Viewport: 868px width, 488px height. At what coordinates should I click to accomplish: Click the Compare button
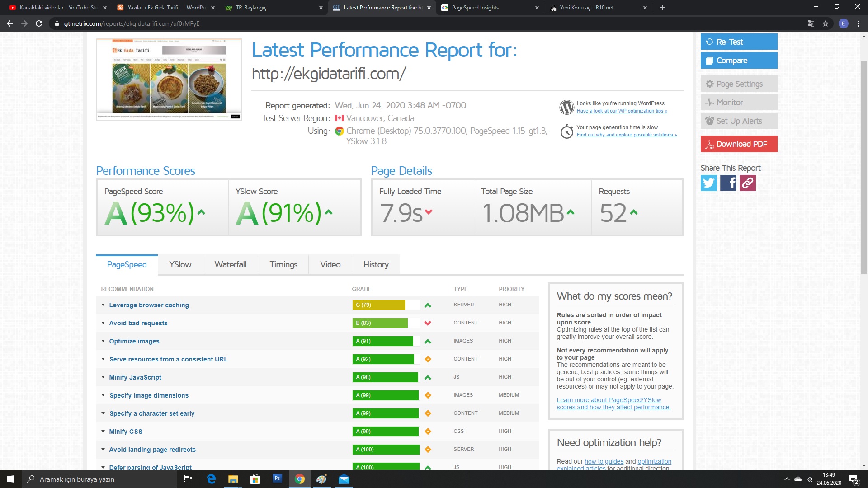(739, 61)
